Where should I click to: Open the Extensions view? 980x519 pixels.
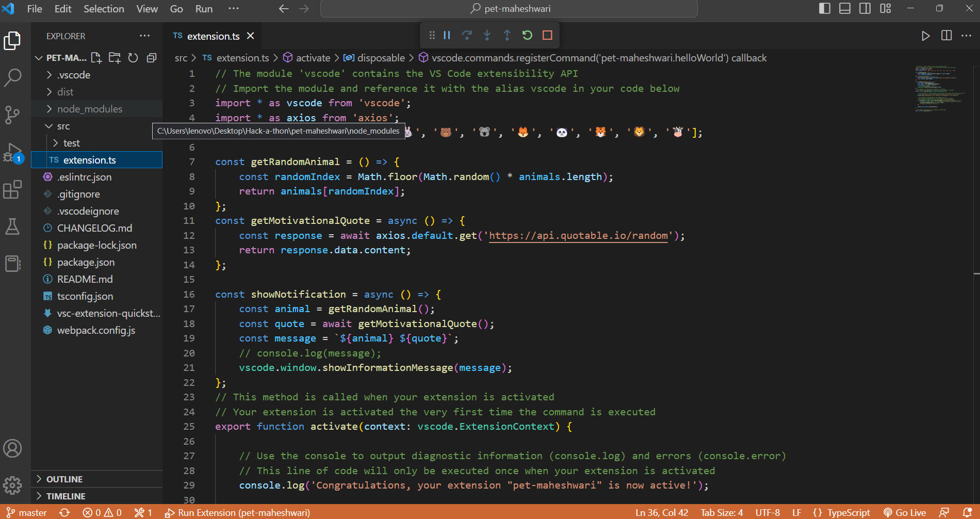(x=13, y=190)
